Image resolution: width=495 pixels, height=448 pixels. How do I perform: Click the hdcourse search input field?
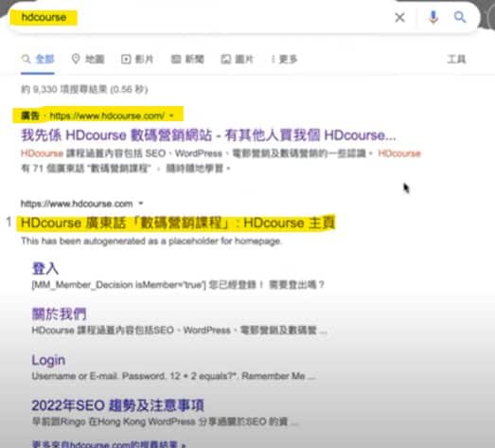[202, 17]
